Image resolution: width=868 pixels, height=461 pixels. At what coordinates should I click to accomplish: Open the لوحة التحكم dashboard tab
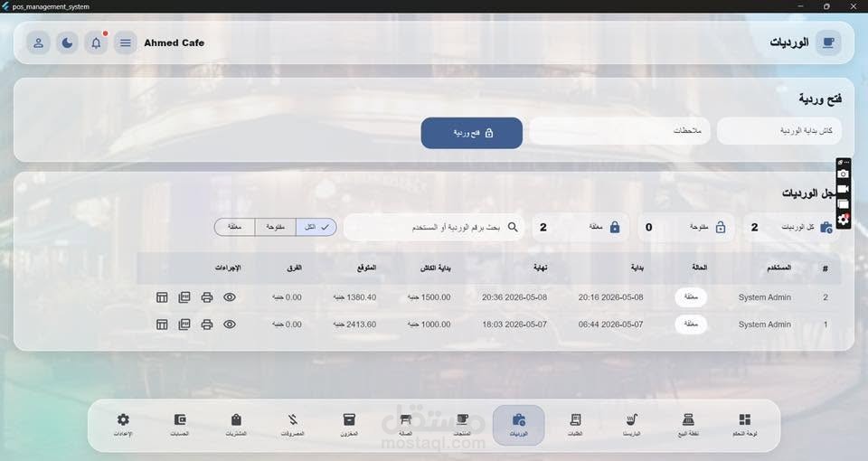(744, 425)
